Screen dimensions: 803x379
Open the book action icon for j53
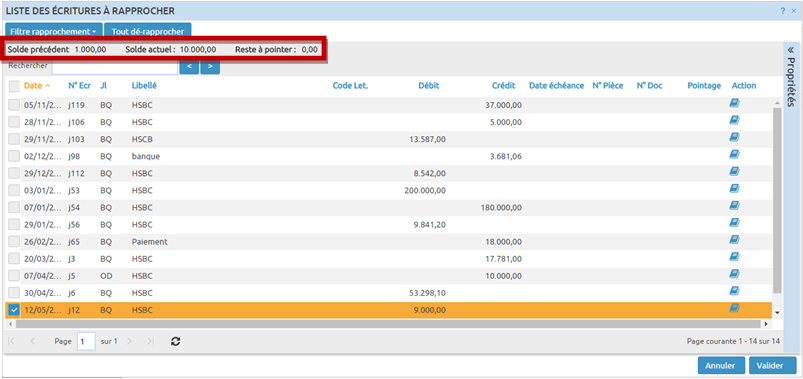pyautogui.click(x=734, y=189)
